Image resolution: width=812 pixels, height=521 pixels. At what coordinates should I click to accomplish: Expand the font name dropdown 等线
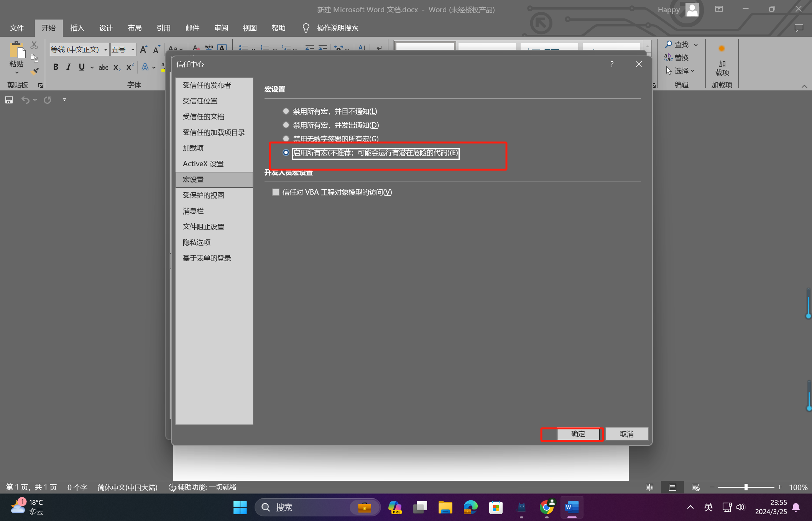point(105,50)
